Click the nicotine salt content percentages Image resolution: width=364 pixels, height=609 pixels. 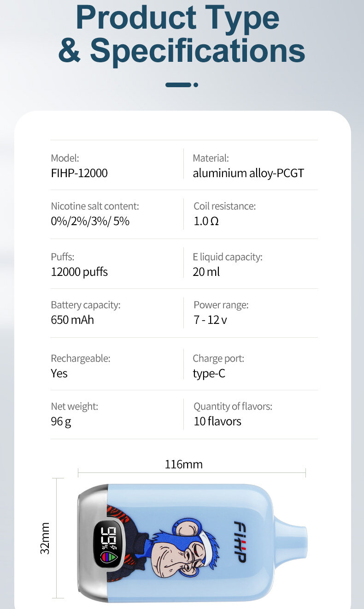coord(90,221)
